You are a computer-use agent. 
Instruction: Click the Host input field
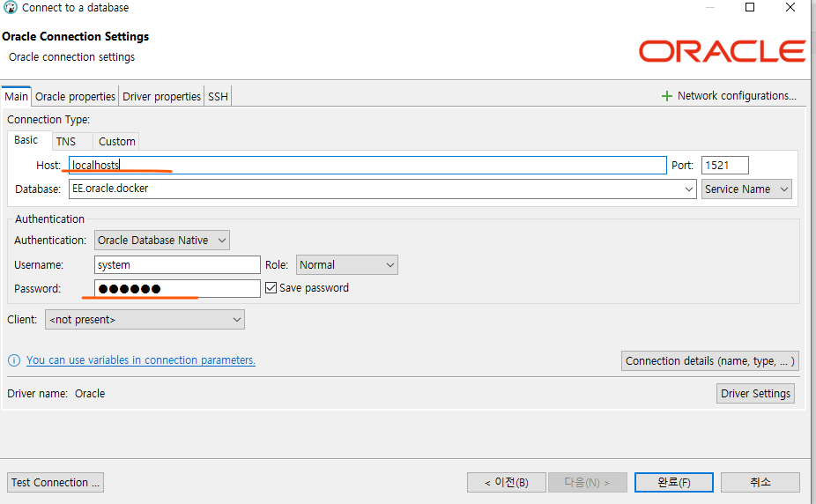pyautogui.click(x=367, y=166)
